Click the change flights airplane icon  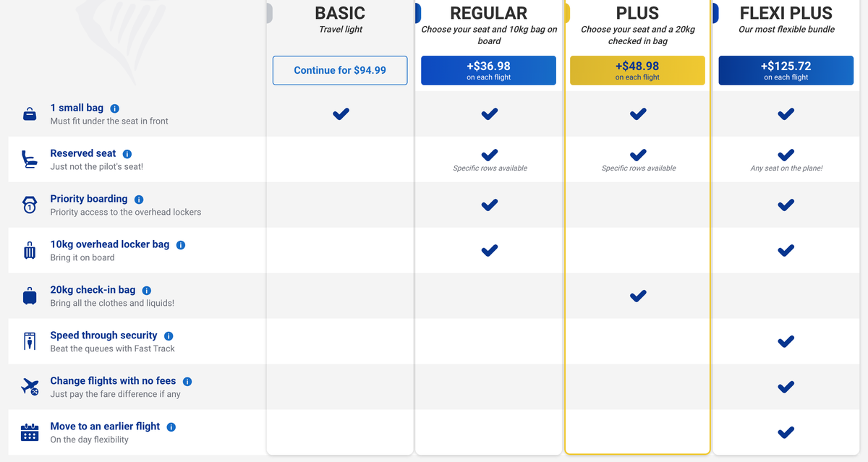pyautogui.click(x=29, y=386)
